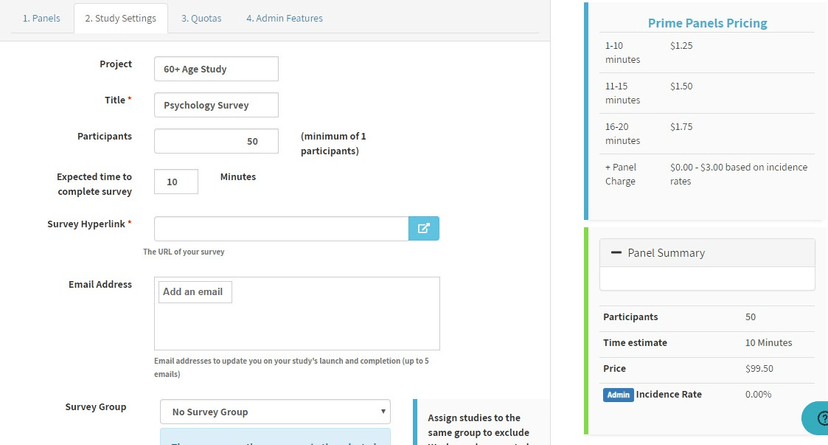The image size is (828, 445).
Task: Click the Admin badge beside Incidence Rate
Action: tap(617, 395)
